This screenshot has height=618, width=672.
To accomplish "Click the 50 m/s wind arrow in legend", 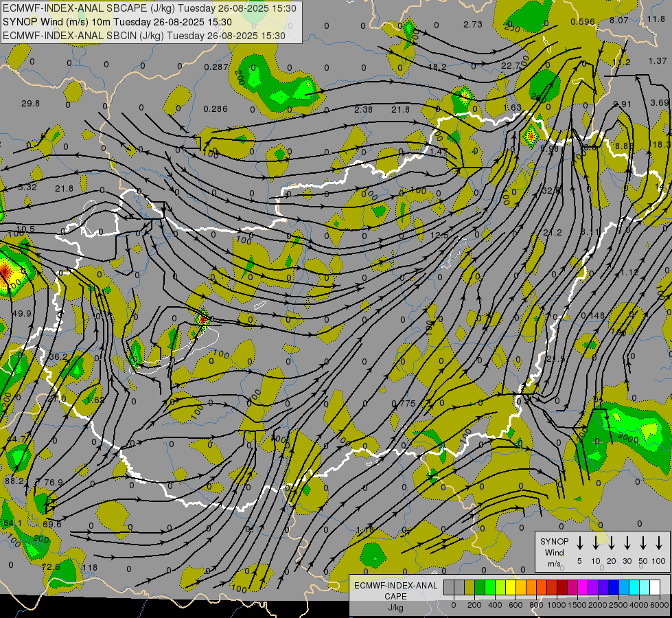I will coord(643,543).
